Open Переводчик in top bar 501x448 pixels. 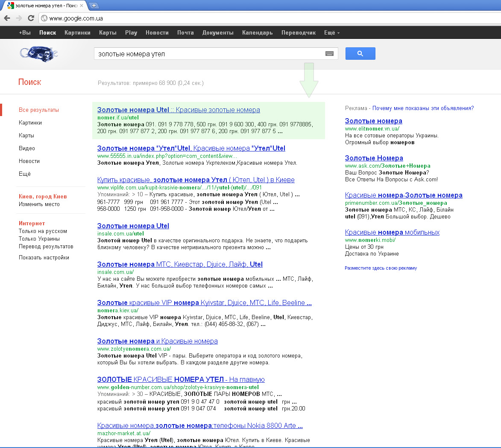coord(299,32)
